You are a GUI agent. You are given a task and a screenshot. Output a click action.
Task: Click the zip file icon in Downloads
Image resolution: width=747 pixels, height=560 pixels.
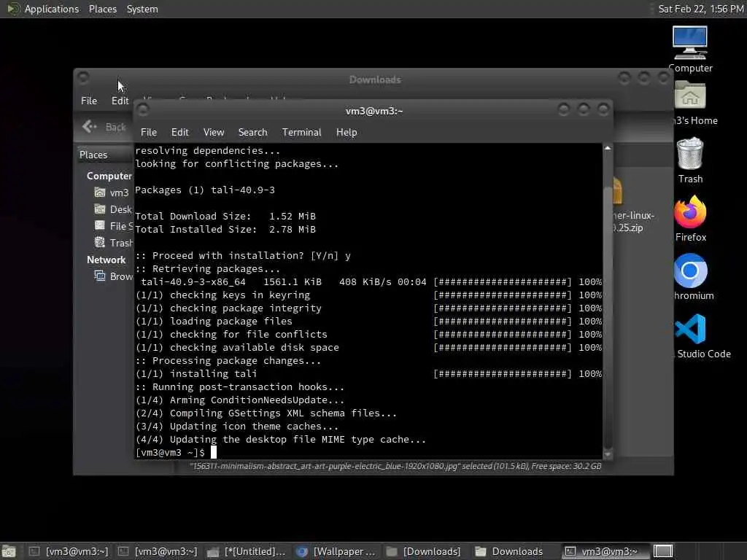tap(616, 190)
